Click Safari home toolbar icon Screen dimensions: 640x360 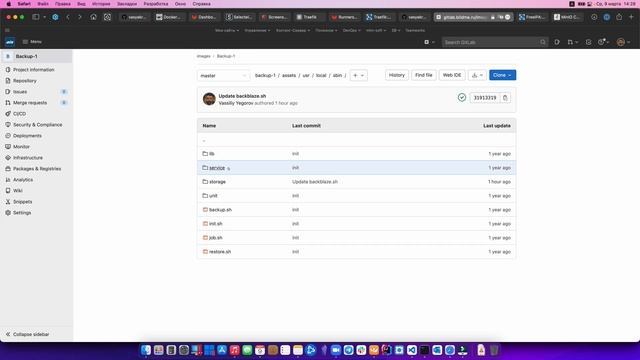pyautogui.click(x=93, y=17)
